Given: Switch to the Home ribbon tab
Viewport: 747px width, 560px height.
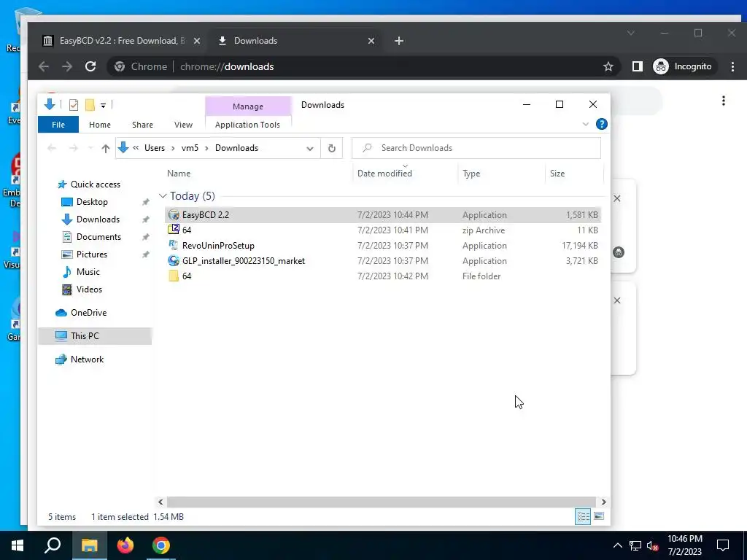Looking at the screenshot, I should (x=99, y=125).
